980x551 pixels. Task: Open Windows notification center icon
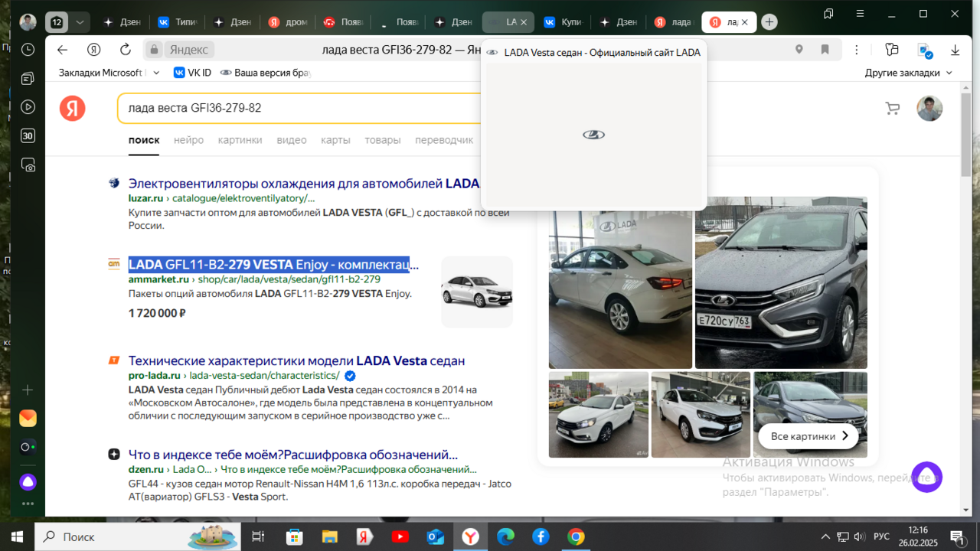click(x=957, y=536)
